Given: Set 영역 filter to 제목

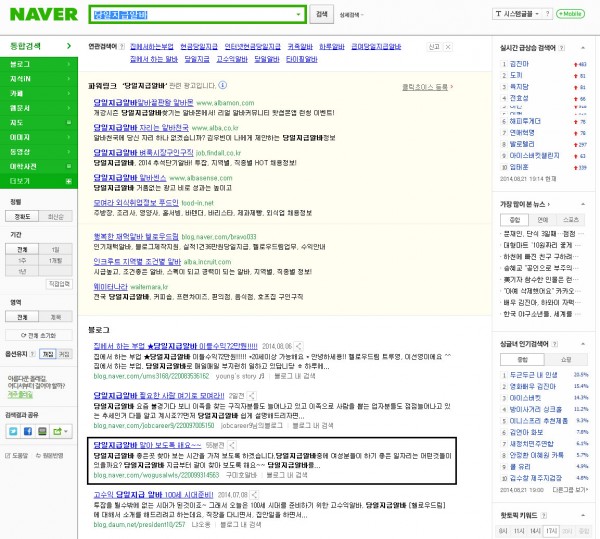Looking at the screenshot, I should pyautogui.click(x=55, y=317).
